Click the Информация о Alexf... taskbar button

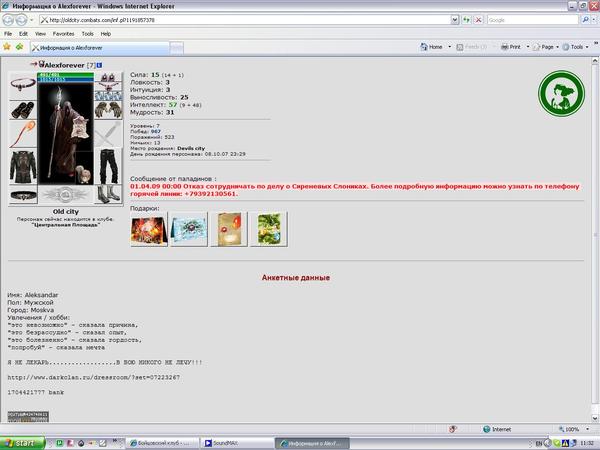tap(312, 443)
